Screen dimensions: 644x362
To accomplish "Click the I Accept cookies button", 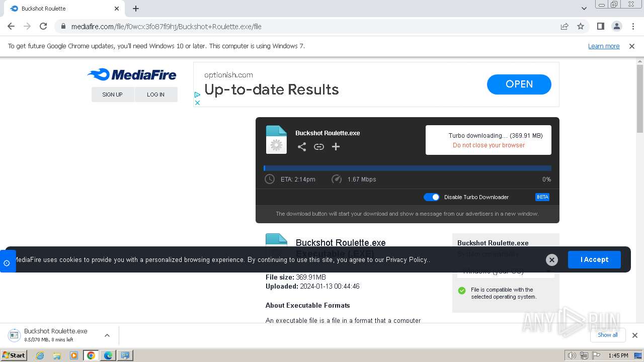I will pyautogui.click(x=594, y=259).
